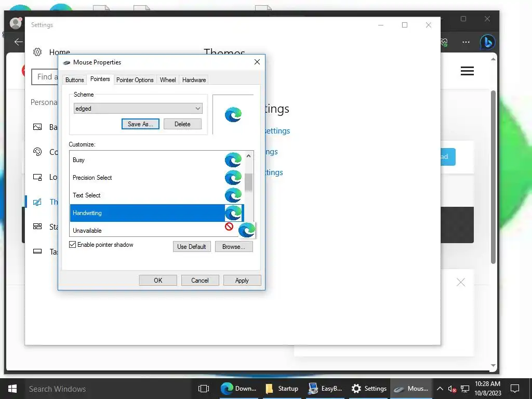Switch to Startup folder taskbar item

[281, 389]
